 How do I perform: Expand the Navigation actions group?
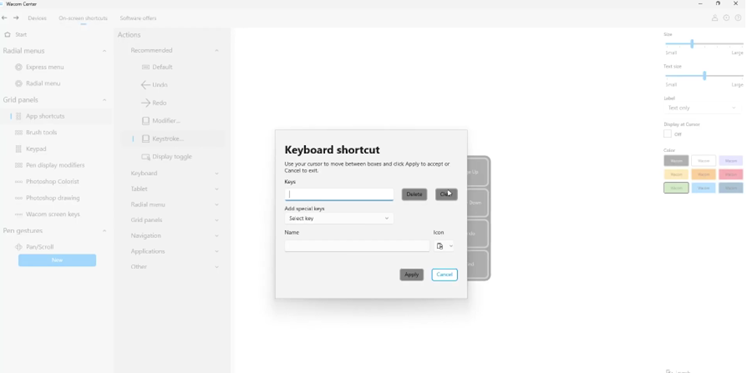pos(217,236)
